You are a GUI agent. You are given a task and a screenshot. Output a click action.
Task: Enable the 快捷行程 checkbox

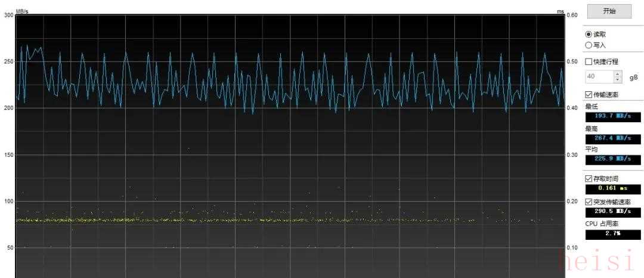point(589,61)
